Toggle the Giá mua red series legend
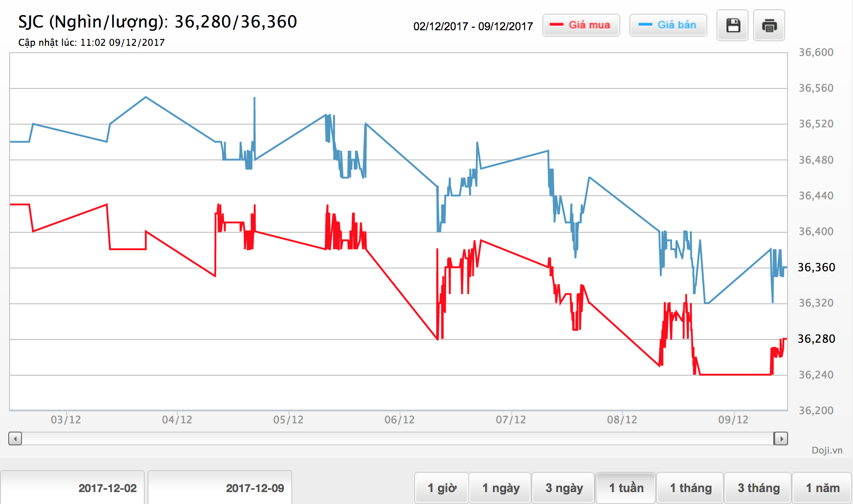Image resolution: width=853 pixels, height=504 pixels. coord(581,25)
